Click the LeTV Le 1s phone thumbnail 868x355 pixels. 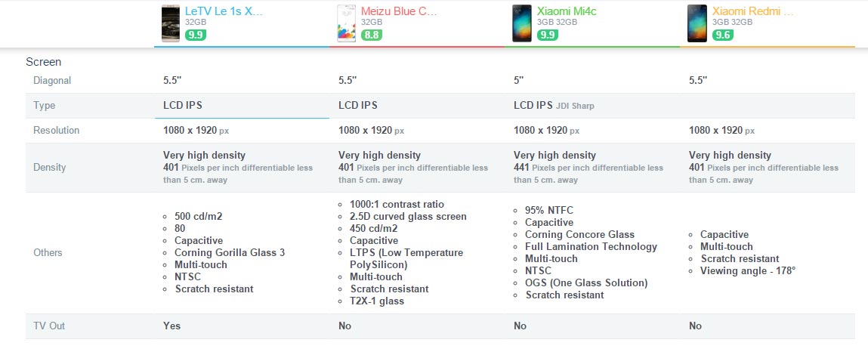(x=171, y=23)
